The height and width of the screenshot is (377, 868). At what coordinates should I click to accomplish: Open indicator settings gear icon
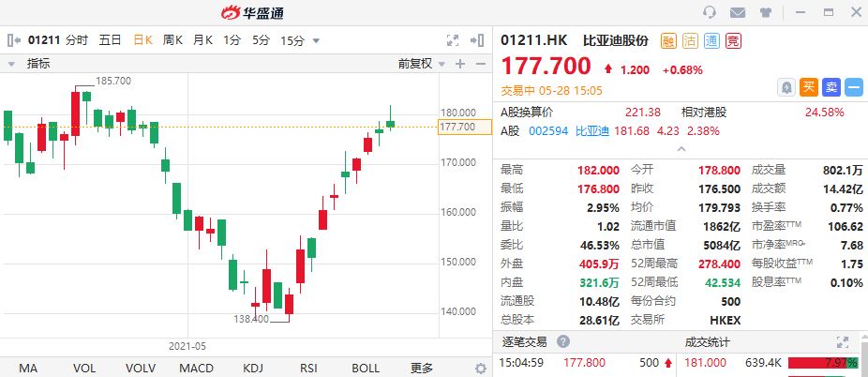tap(481, 369)
